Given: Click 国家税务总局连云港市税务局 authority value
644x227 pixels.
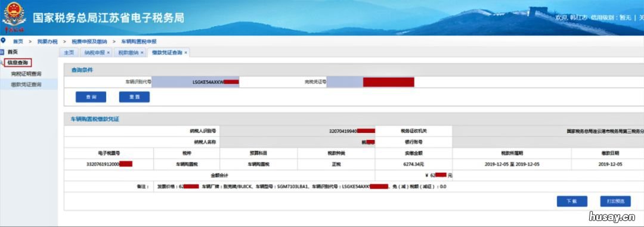Looking at the screenshot, I should pos(605,131).
